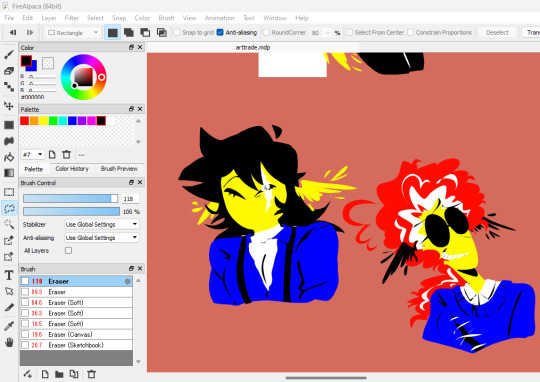Open the Filter menu

click(x=72, y=18)
